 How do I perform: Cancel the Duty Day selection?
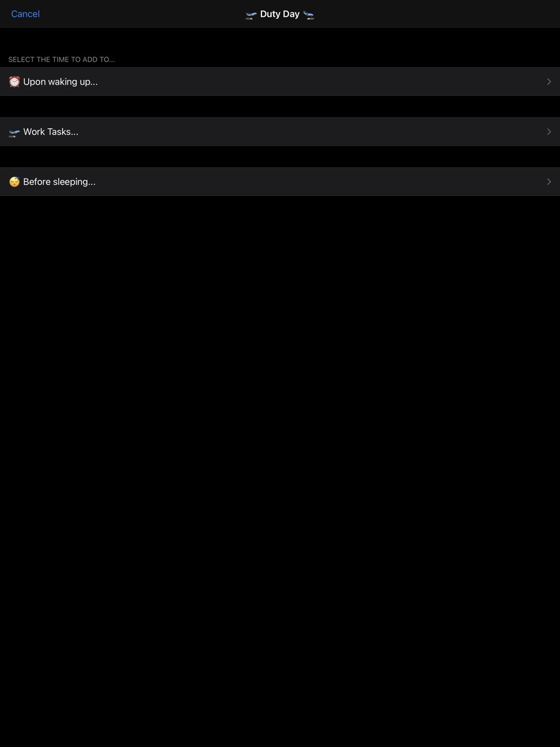click(25, 14)
